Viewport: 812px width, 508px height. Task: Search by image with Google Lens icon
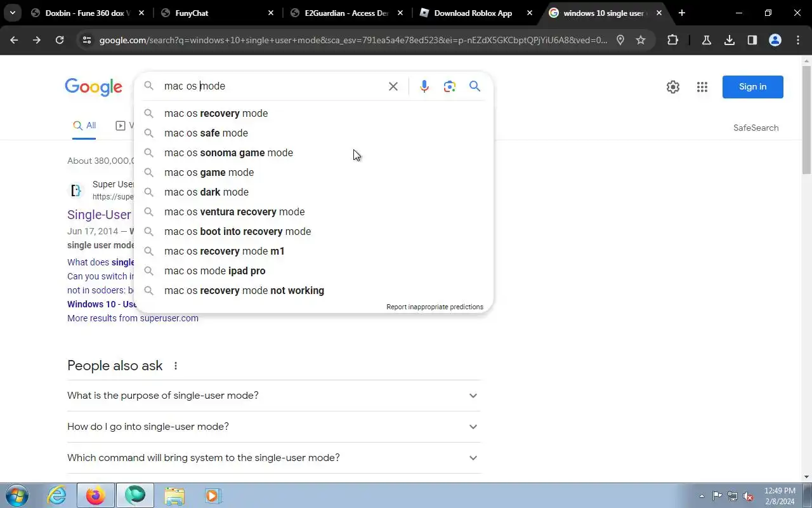click(450, 86)
